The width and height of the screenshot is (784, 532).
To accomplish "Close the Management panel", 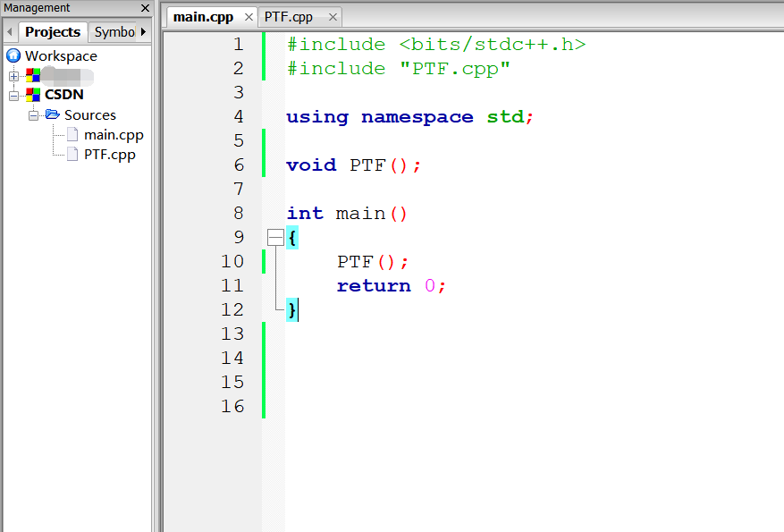I will (x=145, y=8).
